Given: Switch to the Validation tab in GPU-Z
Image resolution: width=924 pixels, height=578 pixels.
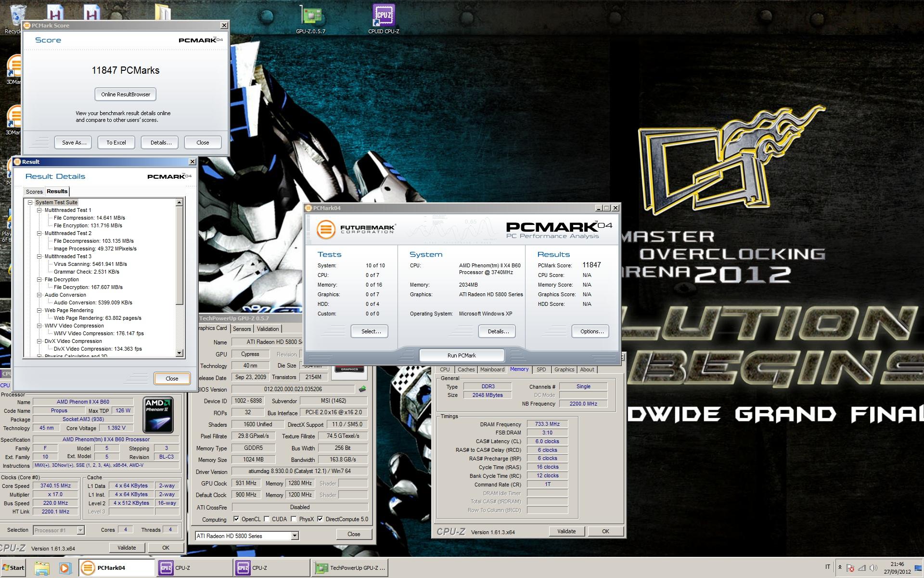Looking at the screenshot, I should pos(268,329).
